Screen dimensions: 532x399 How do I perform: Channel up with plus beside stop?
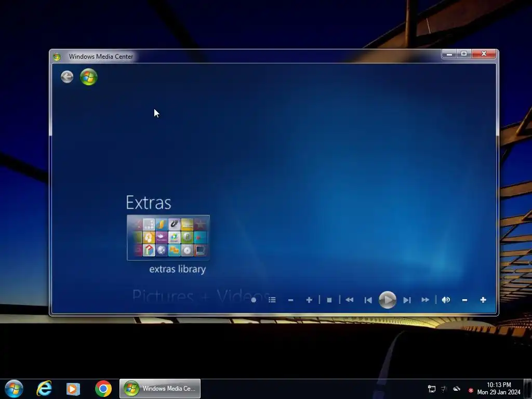click(309, 300)
